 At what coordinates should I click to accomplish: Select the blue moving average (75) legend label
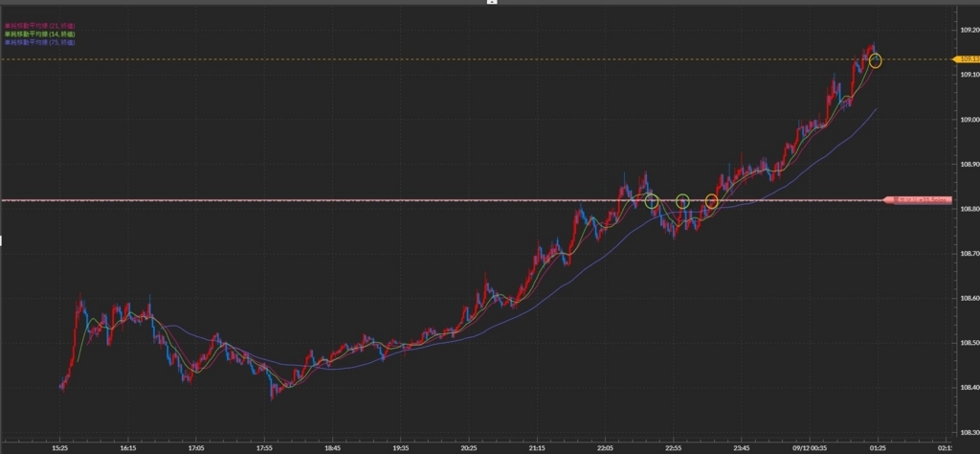point(39,42)
